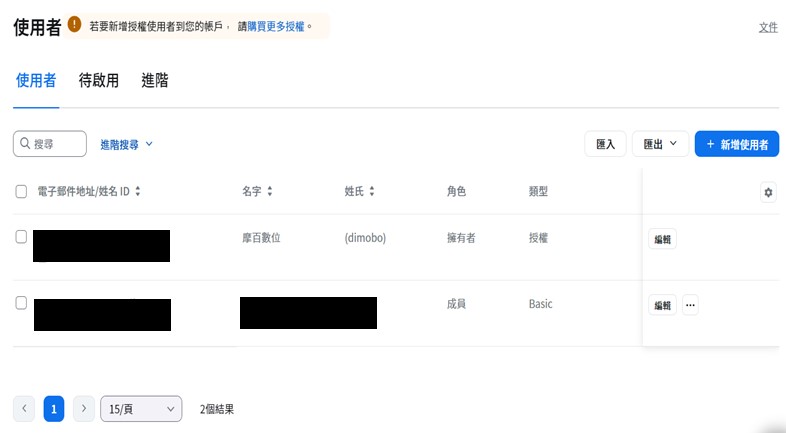Open the 匯出 export dropdown
This screenshot has height=433, width=786.
point(660,144)
